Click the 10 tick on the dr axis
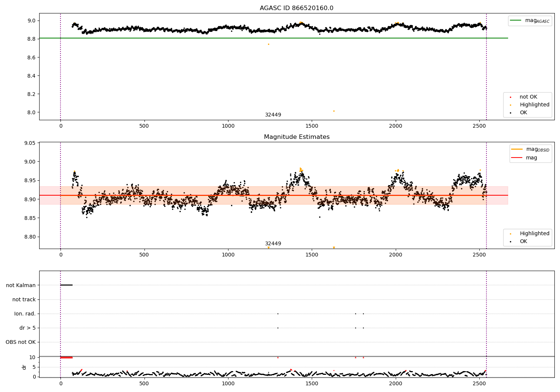The width and height of the screenshot is (560, 392). pyautogui.click(x=32, y=357)
